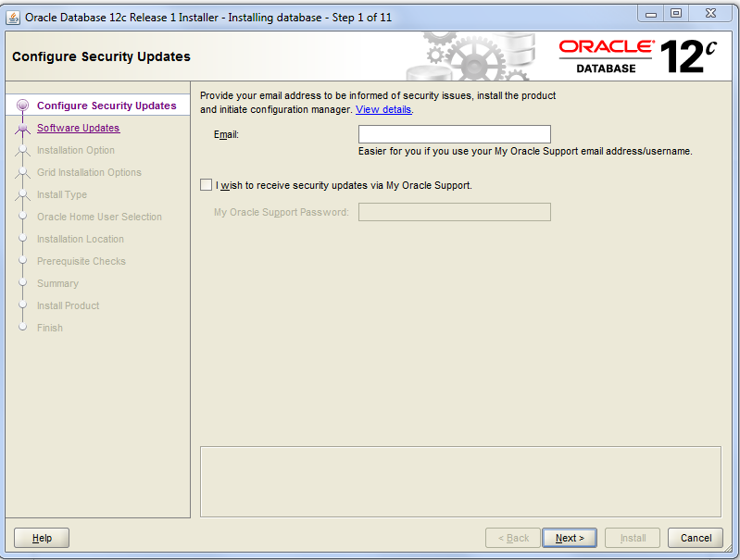The image size is (740, 560).
Task: Proceed with the Next button
Action: coord(570,538)
